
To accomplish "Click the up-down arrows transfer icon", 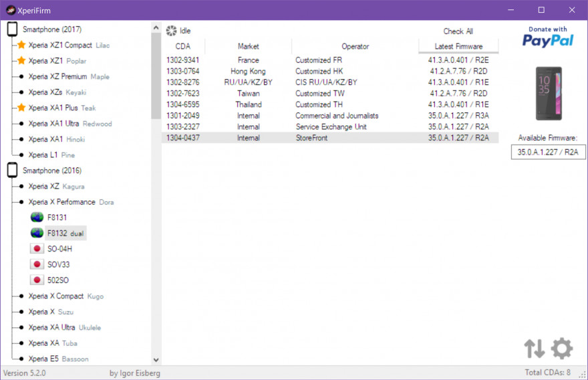I will click(535, 349).
